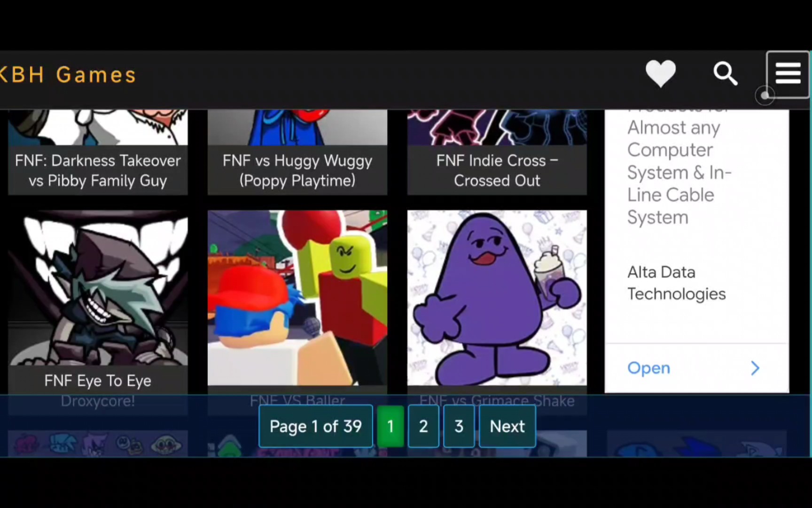Viewport: 812px width, 508px height.
Task: Click the ad's chevron arrow
Action: 755,368
